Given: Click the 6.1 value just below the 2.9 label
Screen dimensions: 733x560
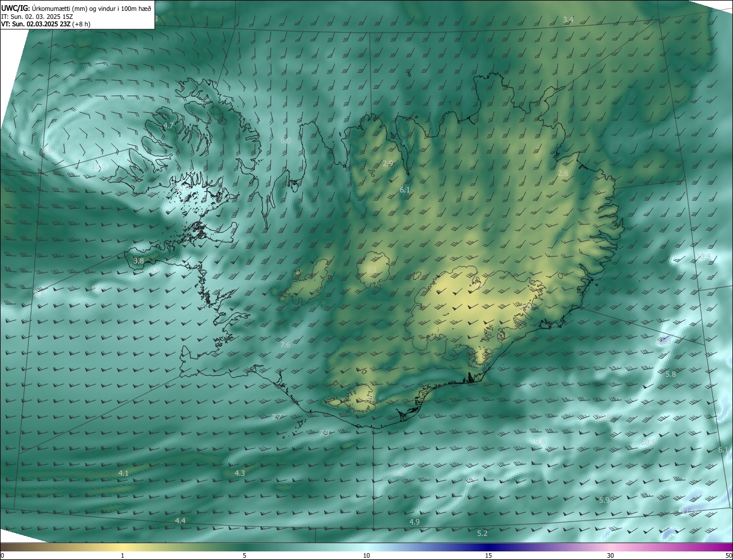Looking at the screenshot, I should [x=405, y=190].
